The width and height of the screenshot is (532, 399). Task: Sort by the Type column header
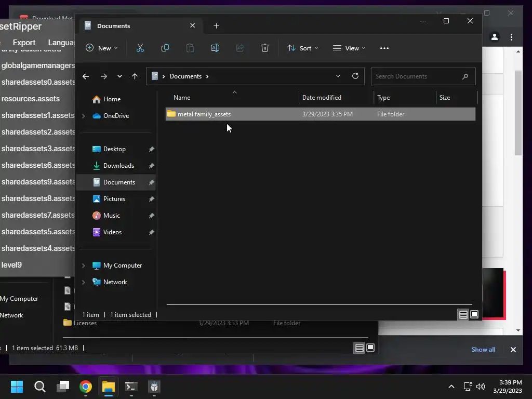pos(405,97)
